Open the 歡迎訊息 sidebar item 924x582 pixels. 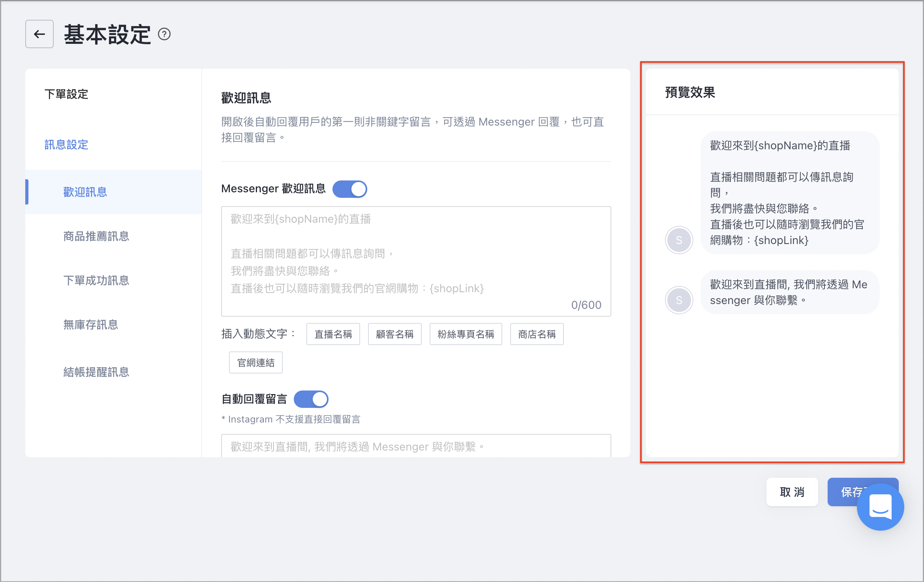(114, 192)
